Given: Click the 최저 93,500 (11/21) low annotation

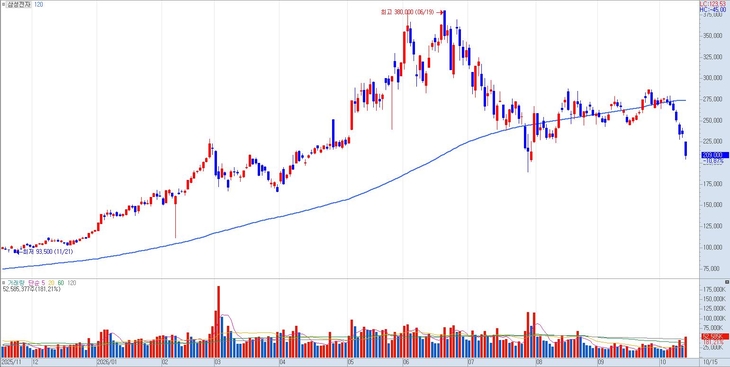Looking at the screenshot, I should [46, 251].
